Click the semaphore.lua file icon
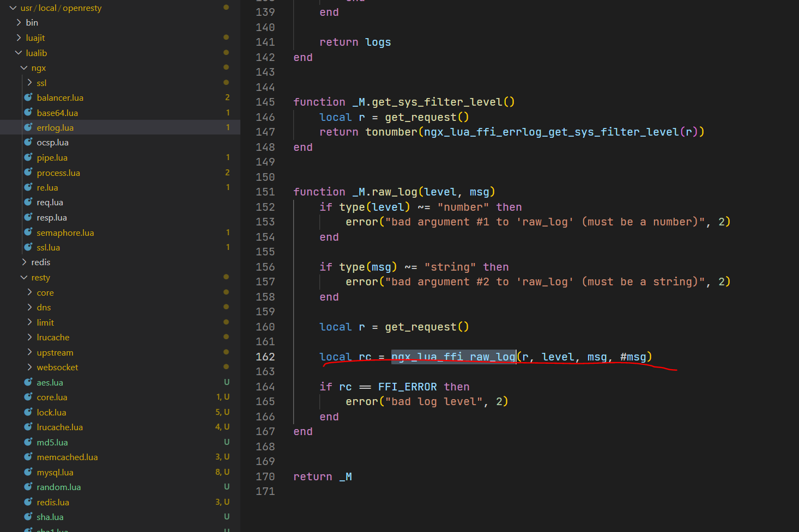 tap(28, 233)
